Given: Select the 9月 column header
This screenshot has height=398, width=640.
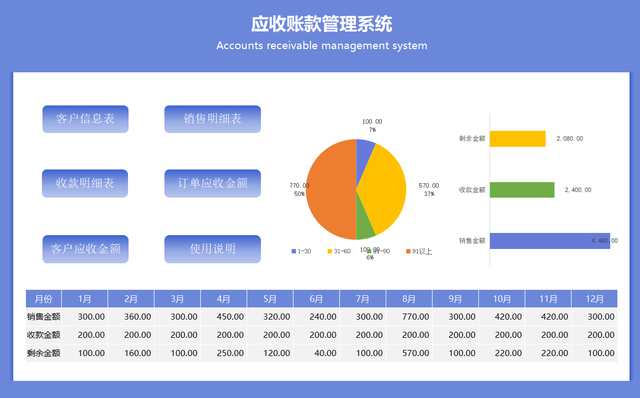Looking at the screenshot, I should tap(456, 299).
